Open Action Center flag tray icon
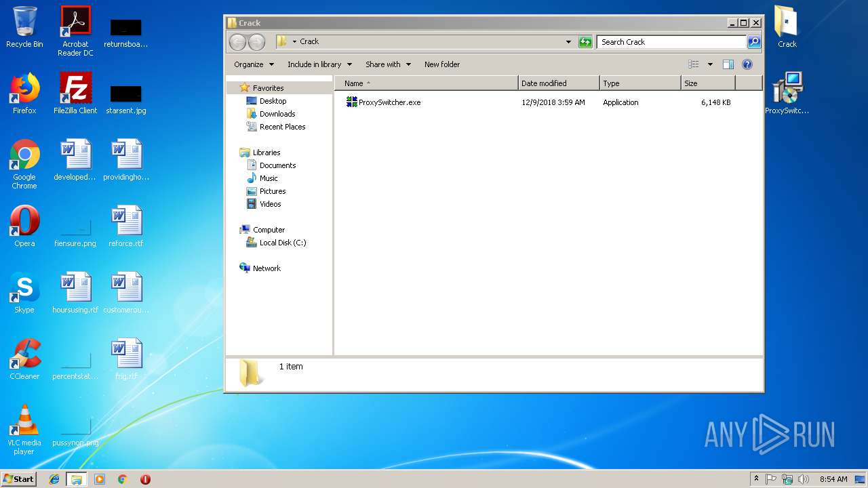 (771, 479)
